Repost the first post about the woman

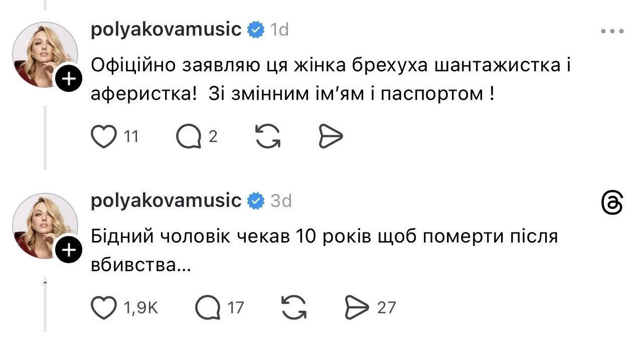tap(268, 136)
